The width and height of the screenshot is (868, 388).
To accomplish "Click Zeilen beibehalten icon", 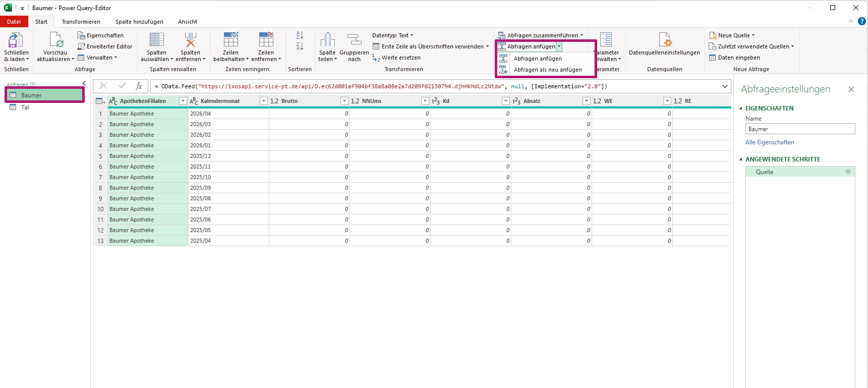I will (230, 40).
